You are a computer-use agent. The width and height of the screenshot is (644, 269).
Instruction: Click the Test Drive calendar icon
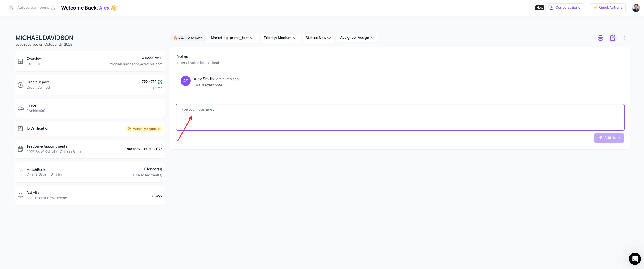point(20,149)
